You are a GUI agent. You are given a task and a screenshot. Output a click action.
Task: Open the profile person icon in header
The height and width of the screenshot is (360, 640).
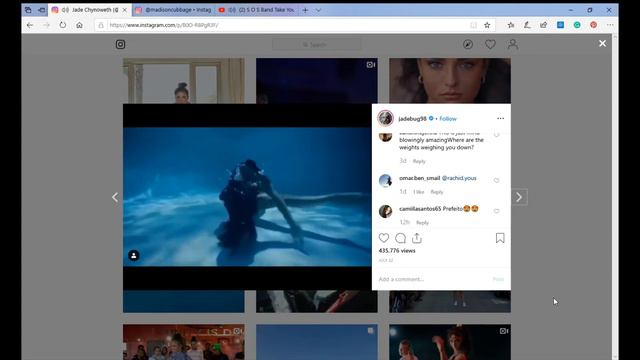click(x=513, y=44)
